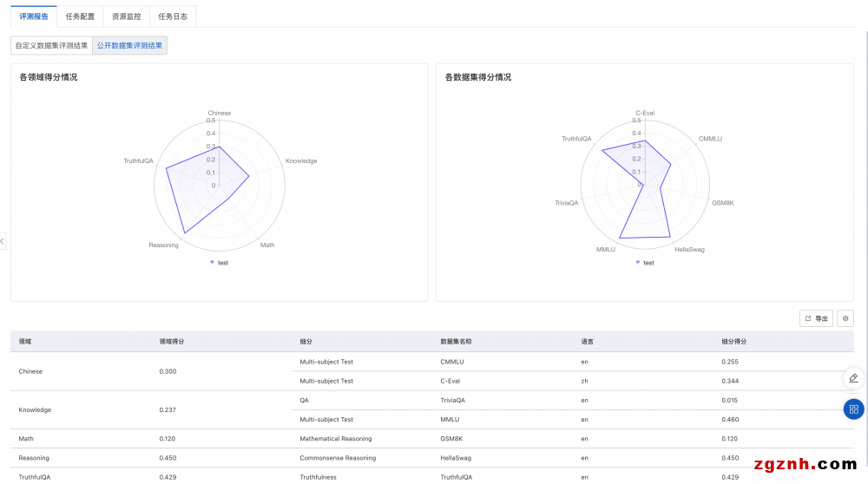Click the 导出 export button
The height and width of the screenshot is (484, 868).
[x=816, y=318]
